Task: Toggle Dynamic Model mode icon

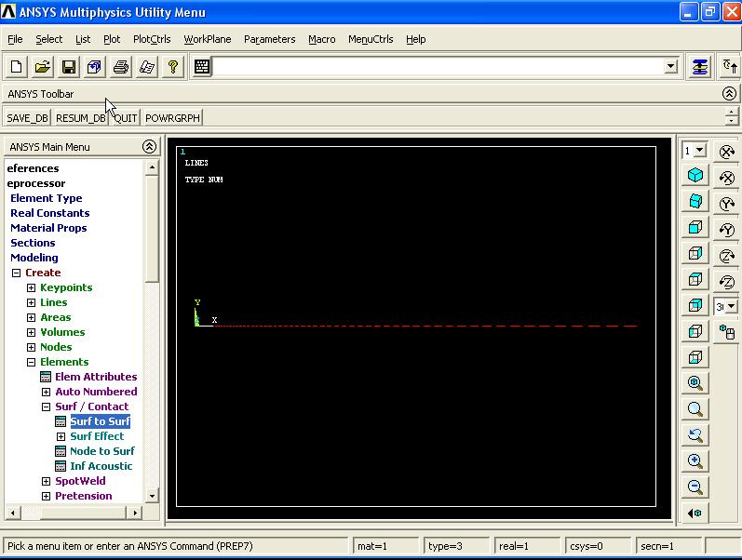Action: (726, 331)
